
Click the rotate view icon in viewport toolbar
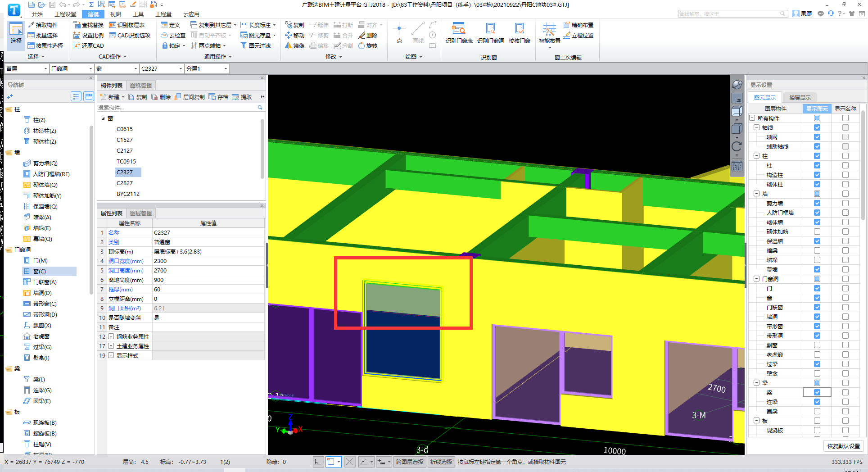coord(737,146)
